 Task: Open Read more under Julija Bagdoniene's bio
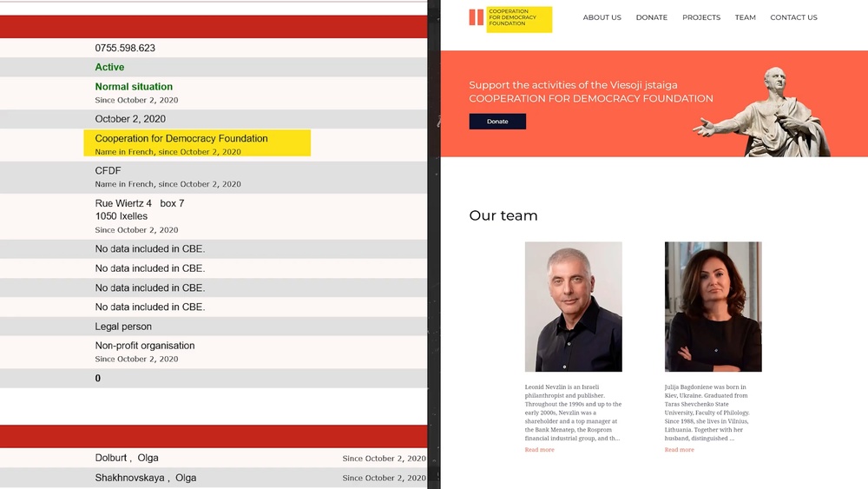pyautogui.click(x=679, y=450)
